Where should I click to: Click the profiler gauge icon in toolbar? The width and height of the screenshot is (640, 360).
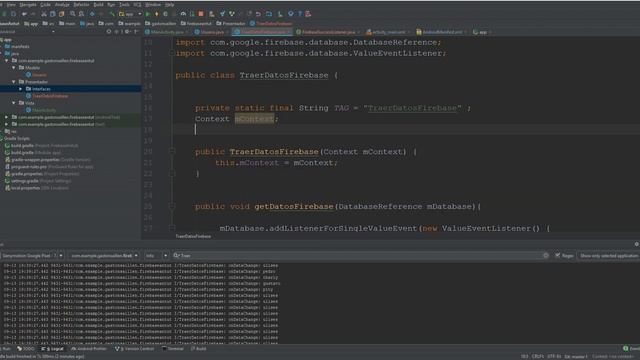click(183, 14)
